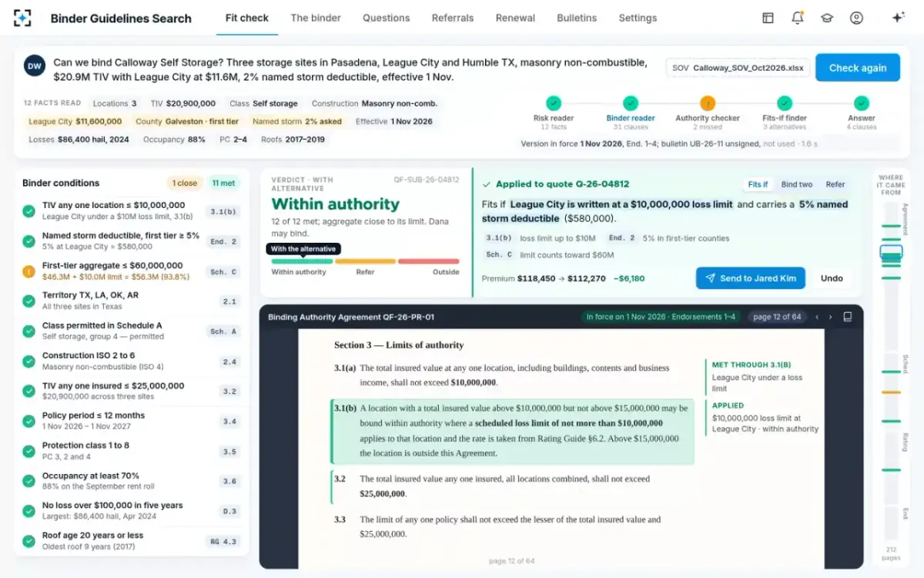Viewport: 924px width, 578px height.
Task: Open notifications bell
Action: coord(798,18)
